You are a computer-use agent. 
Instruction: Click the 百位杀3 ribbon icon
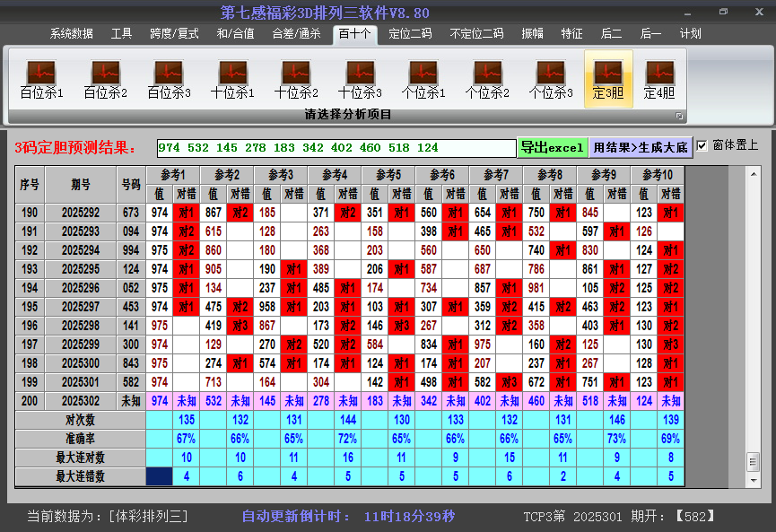(x=169, y=79)
